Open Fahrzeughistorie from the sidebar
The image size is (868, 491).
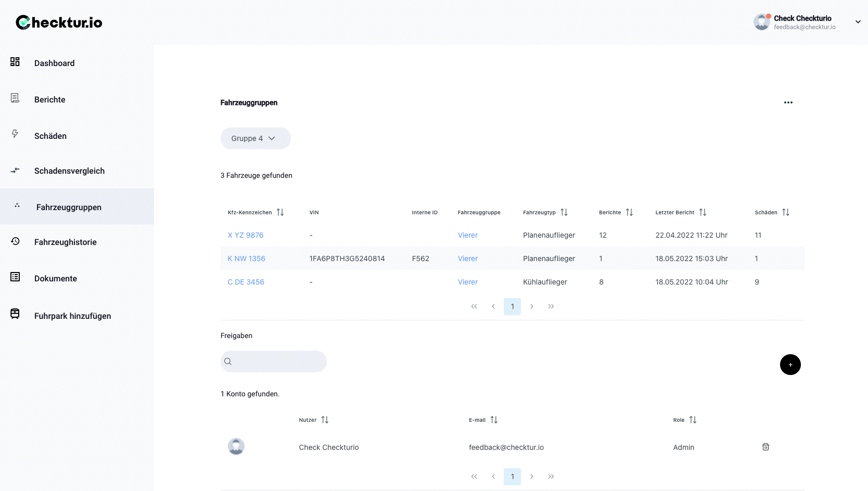(x=65, y=242)
